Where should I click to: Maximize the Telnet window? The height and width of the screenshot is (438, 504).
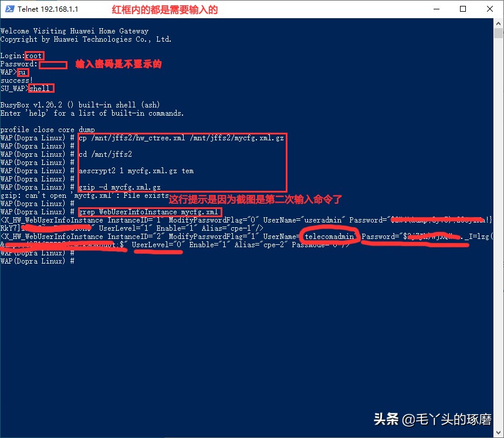[x=463, y=9]
